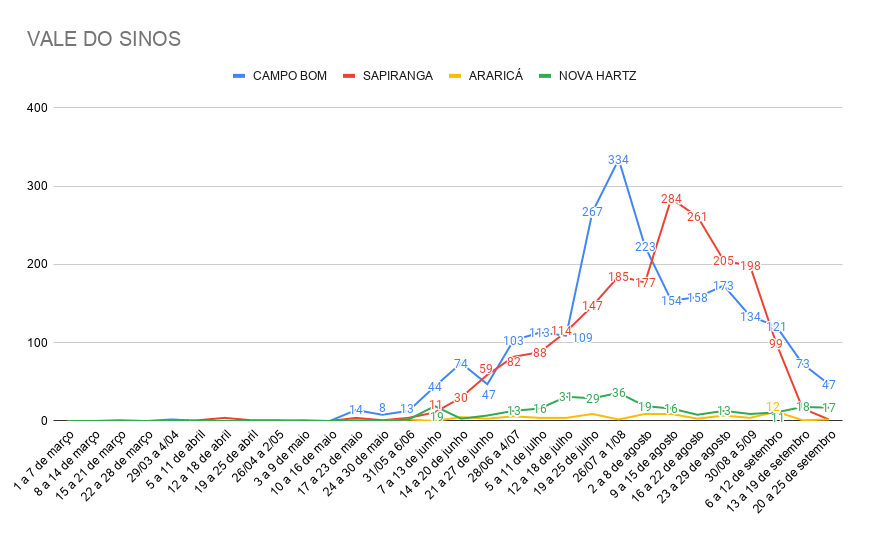Click the VALE DO SINOS chart title
Viewport: 869px width, 538px height.
[x=104, y=39]
